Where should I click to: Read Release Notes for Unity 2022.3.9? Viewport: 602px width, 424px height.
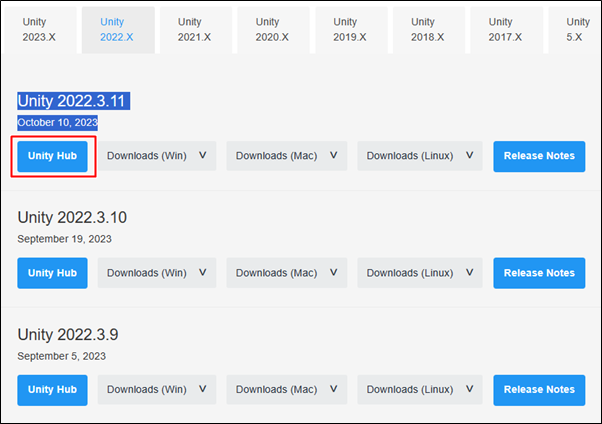tap(539, 390)
